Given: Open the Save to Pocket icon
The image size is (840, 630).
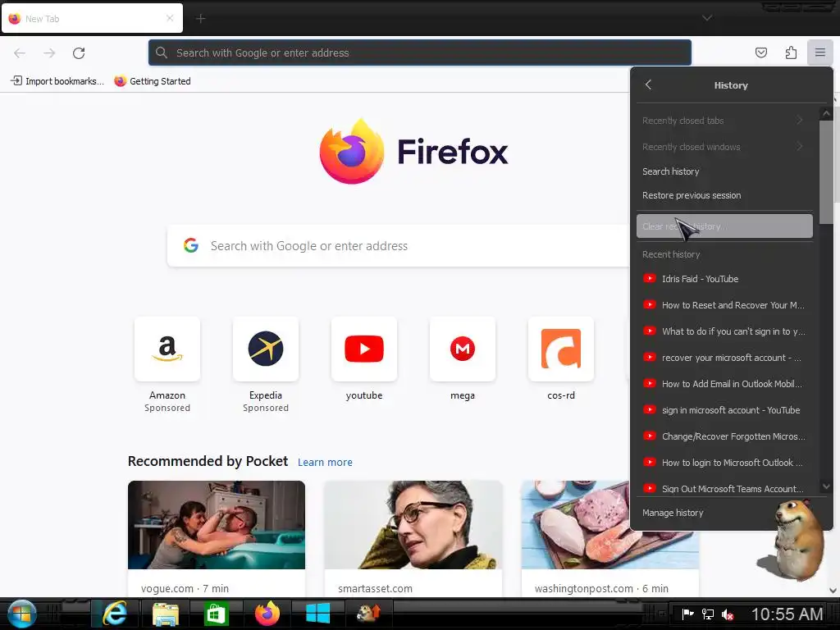Looking at the screenshot, I should pyautogui.click(x=760, y=52).
